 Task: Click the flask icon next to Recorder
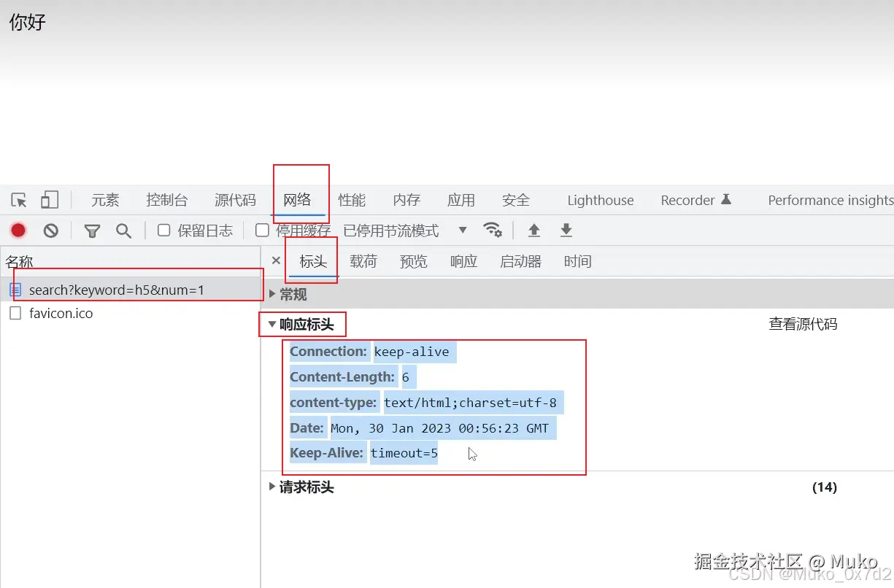726,199
